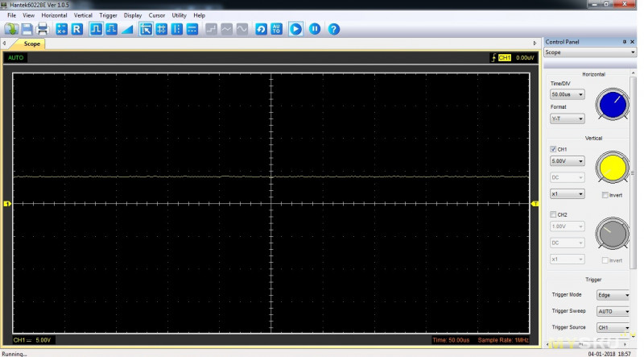Open the Trigger menu
The height and width of the screenshot is (357, 644).
coord(108,15)
